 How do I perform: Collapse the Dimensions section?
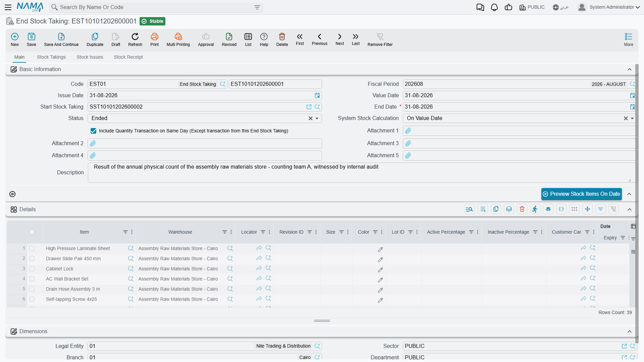[630, 331]
